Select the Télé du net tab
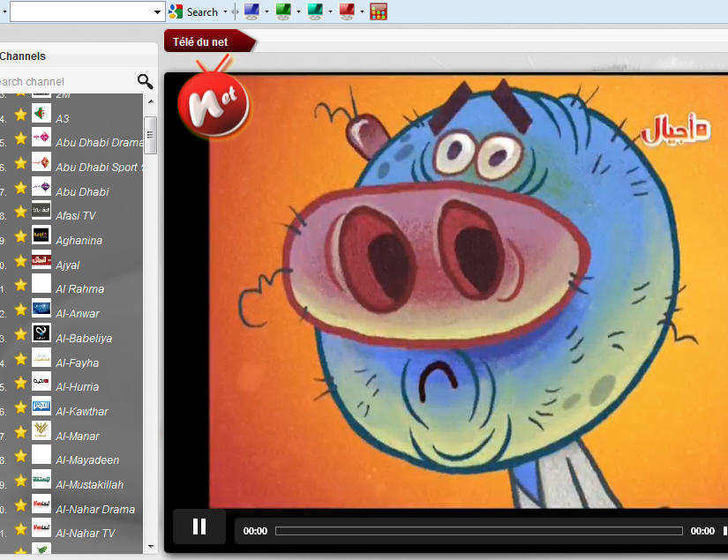Screen dimensions: 728x560 point(209,41)
